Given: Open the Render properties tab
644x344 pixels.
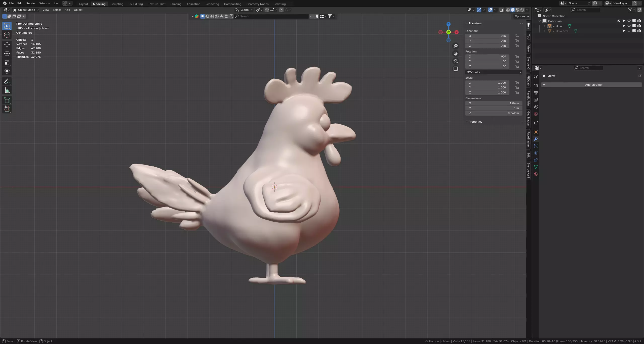Looking at the screenshot, I should point(536,86).
